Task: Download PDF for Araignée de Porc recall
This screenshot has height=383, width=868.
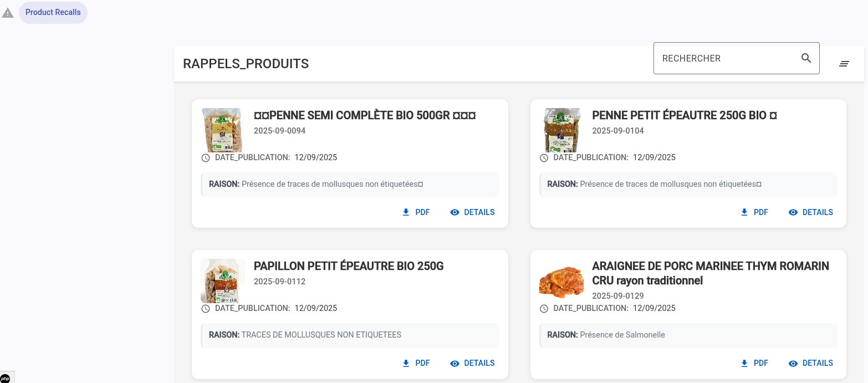Action: coord(754,363)
